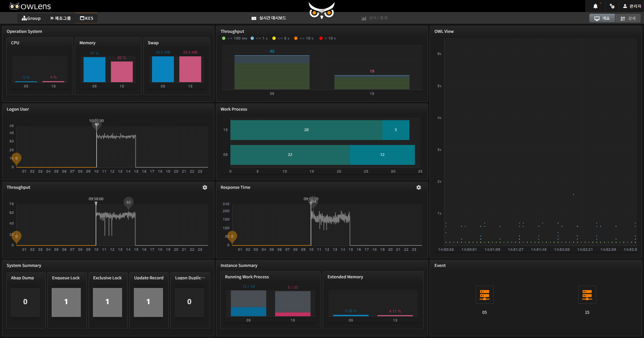Screen dimensions: 644x338
Task: Open Throughput chart settings gear
Action: point(205,187)
